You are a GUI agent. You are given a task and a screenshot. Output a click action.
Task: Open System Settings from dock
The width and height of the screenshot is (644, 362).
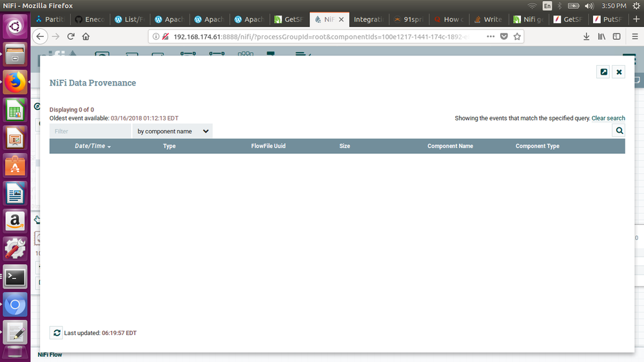15,249
